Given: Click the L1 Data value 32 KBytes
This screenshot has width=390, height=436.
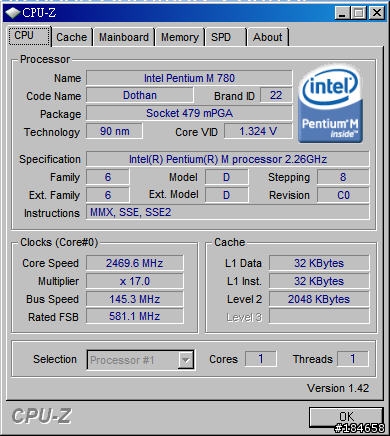Looking at the screenshot, I should click(x=319, y=263).
